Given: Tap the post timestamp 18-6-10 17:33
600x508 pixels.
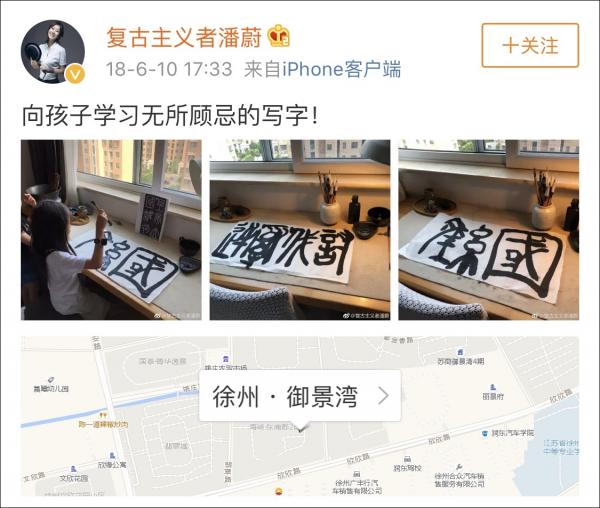Looking at the screenshot, I should tap(169, 69).
